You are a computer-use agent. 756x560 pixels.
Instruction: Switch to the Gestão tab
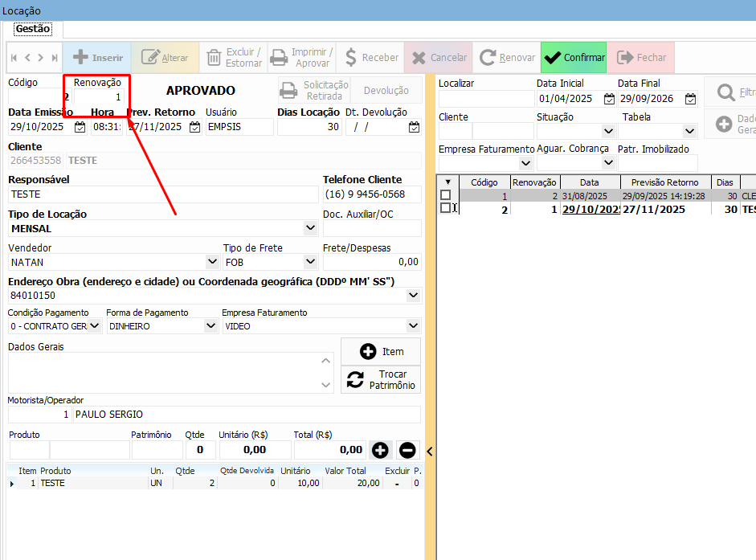[33, 29]
